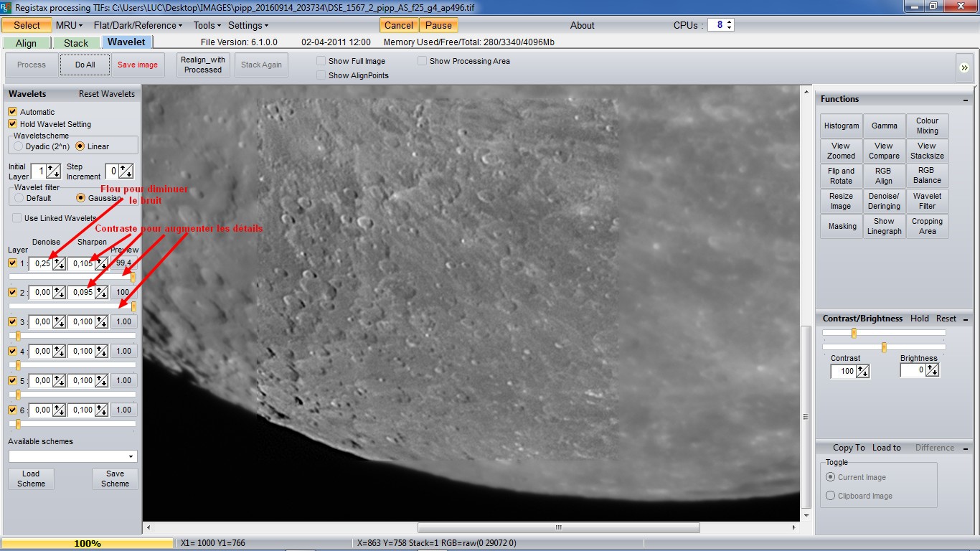
Task: Switch to the Align tab
Action: coord(27,43)
